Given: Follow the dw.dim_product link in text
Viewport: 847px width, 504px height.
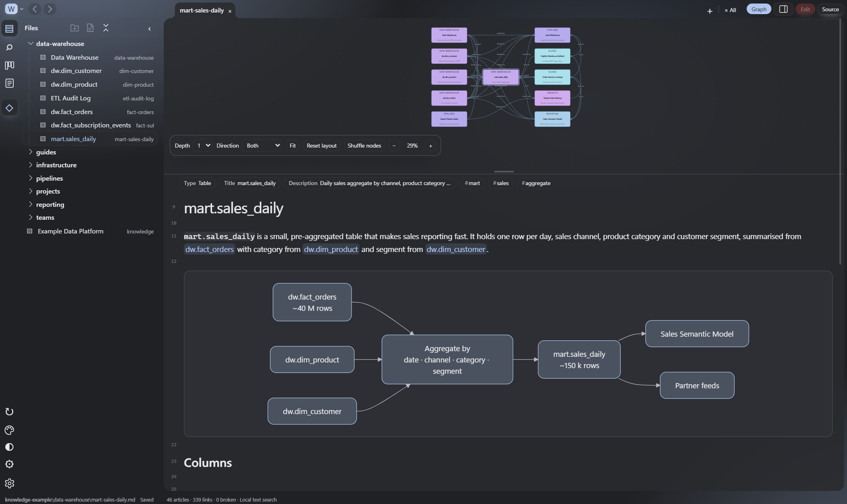Looking at the screenshot, I should 331,249.
